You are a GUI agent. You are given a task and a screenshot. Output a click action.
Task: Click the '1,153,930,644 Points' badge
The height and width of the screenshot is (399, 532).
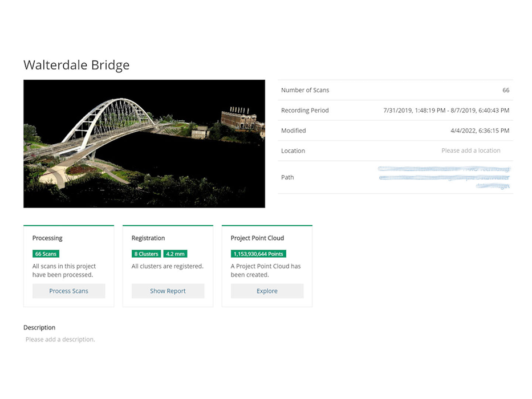(258, 254)
